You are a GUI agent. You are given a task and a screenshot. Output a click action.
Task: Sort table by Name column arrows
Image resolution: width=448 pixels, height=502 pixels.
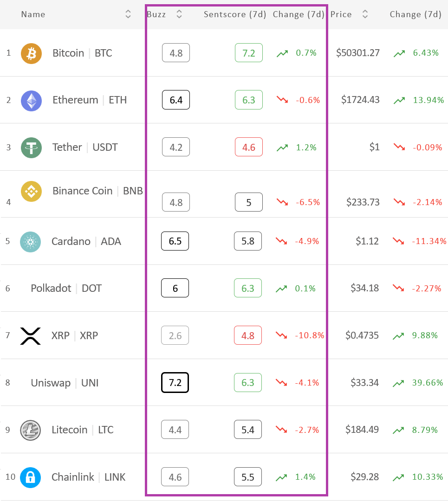pos(128,14)
